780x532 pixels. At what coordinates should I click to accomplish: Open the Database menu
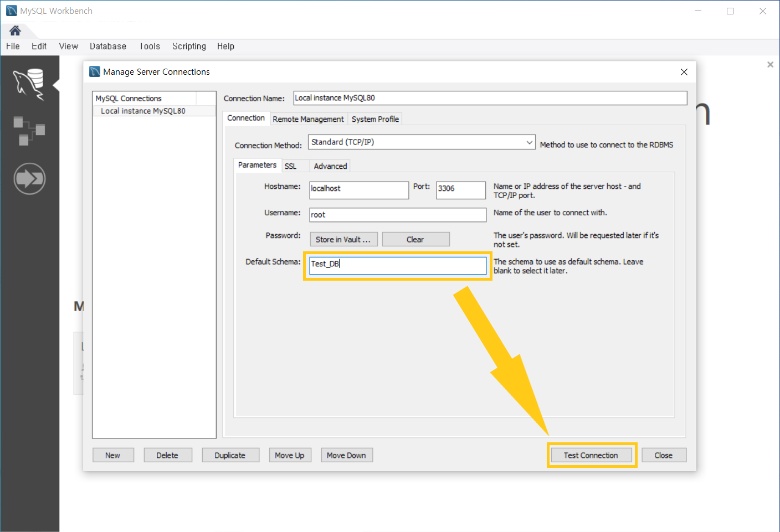108,47
